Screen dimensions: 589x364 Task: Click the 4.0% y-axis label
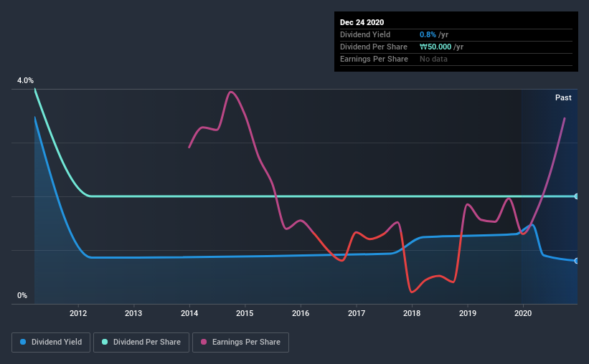[25, 80]
